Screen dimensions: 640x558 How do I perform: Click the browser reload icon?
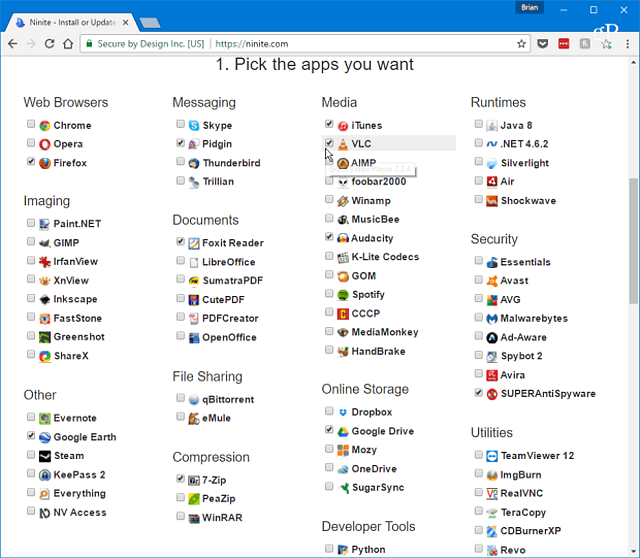point(49,44)
